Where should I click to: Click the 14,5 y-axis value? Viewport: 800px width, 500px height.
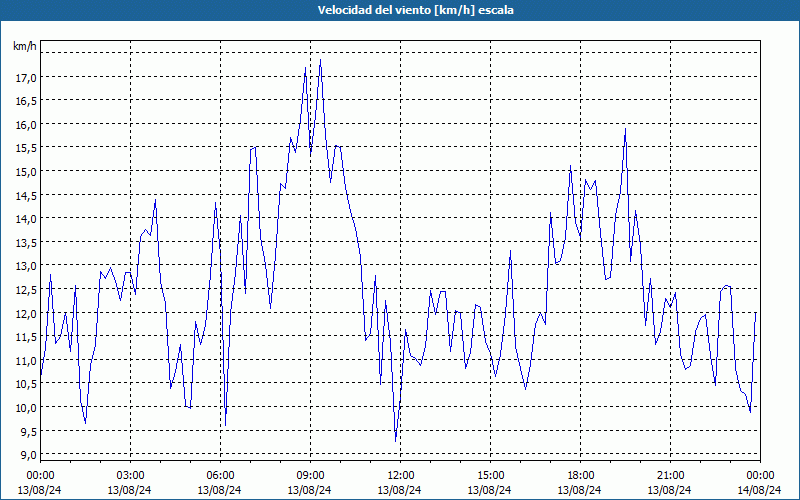pyautogui.click(x=27, y=195)
